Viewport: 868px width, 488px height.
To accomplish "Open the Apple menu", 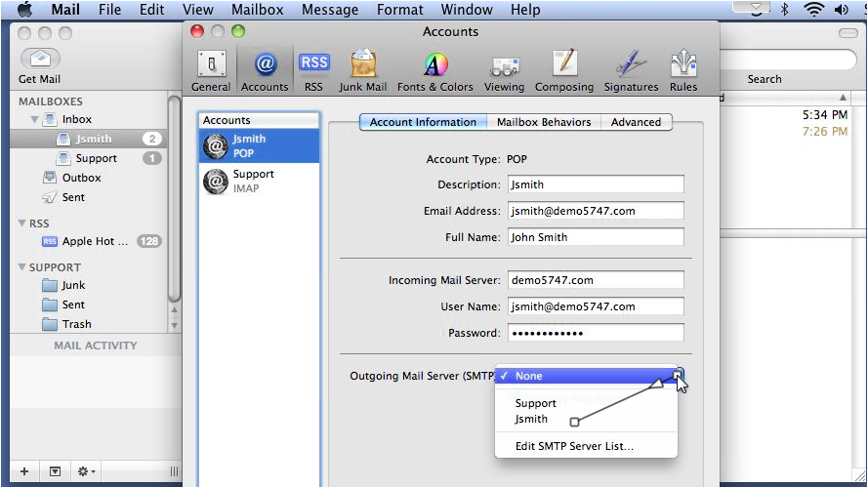I will coord(25,10).
